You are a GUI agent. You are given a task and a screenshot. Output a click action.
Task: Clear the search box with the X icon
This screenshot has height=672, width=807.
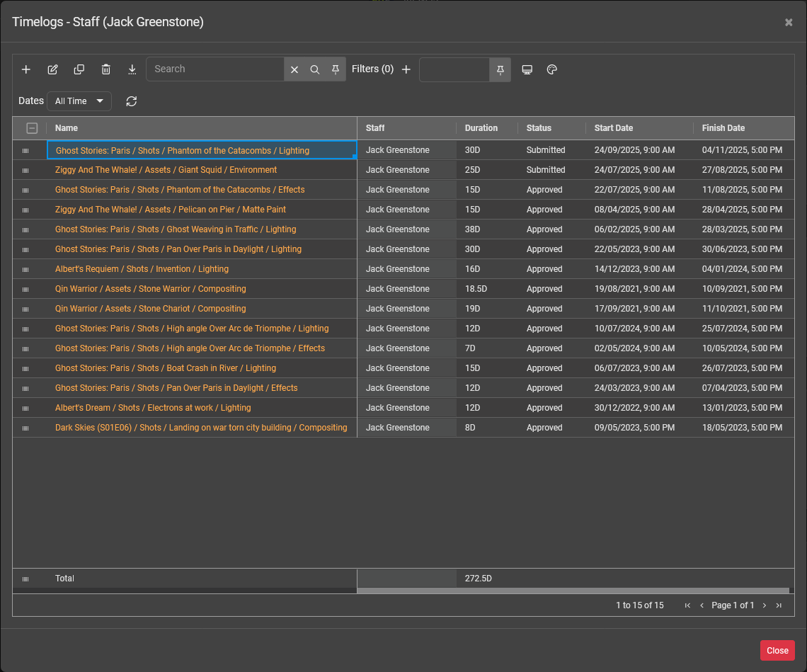point(294,69)
